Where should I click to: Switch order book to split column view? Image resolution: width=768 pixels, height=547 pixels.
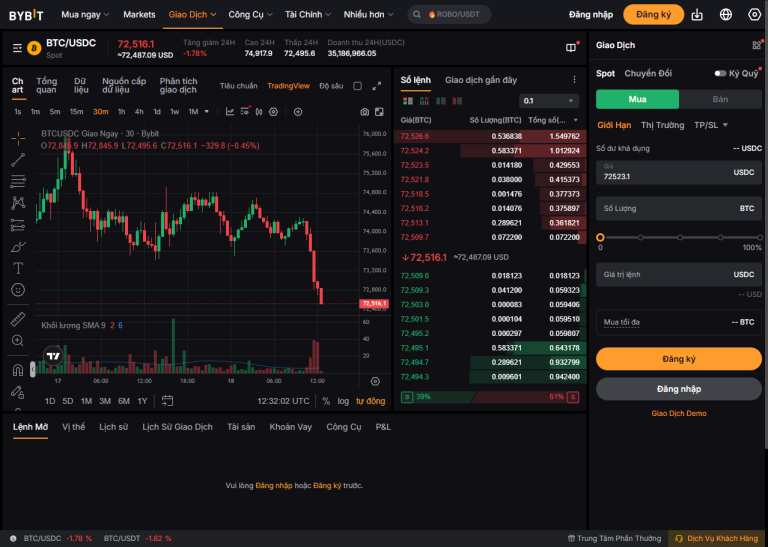pos(424,101)
